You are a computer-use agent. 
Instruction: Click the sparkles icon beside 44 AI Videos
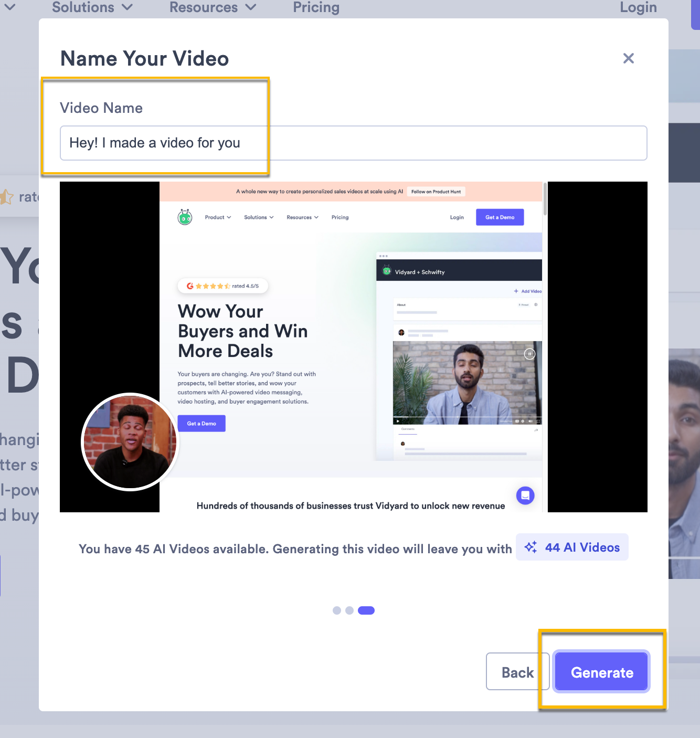click(x=531, y=547)
